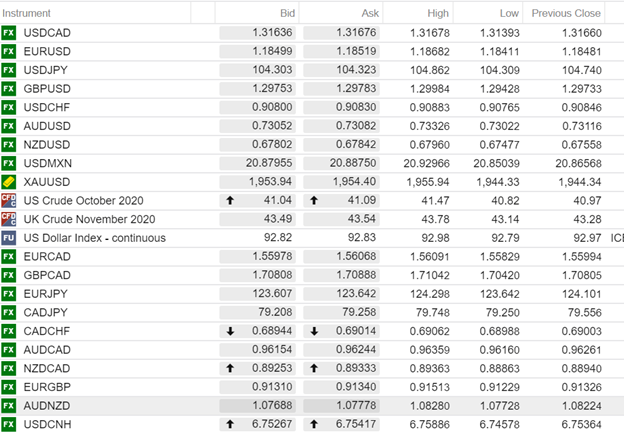Sort by the Bid column header
This screenshot has height=432, width=624.
point(287,13)
